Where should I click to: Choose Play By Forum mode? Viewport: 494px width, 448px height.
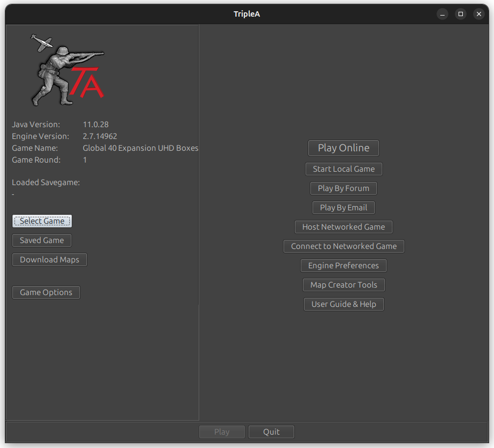(x=343, y=188)
